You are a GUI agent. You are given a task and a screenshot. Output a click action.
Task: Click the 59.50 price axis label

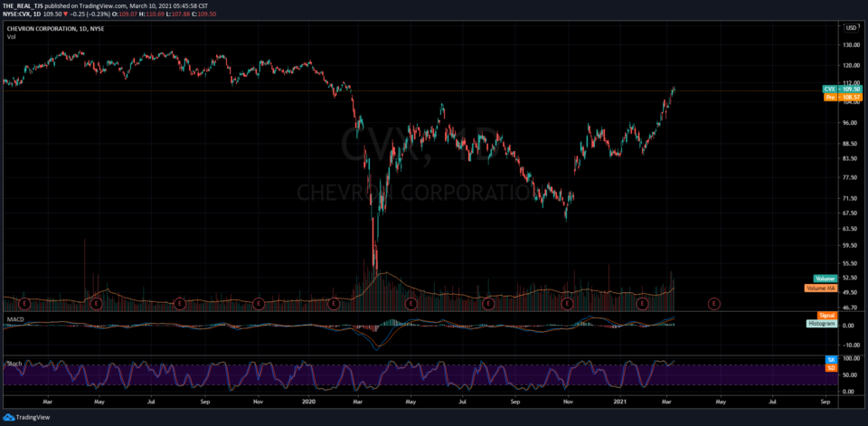point(851,244)
